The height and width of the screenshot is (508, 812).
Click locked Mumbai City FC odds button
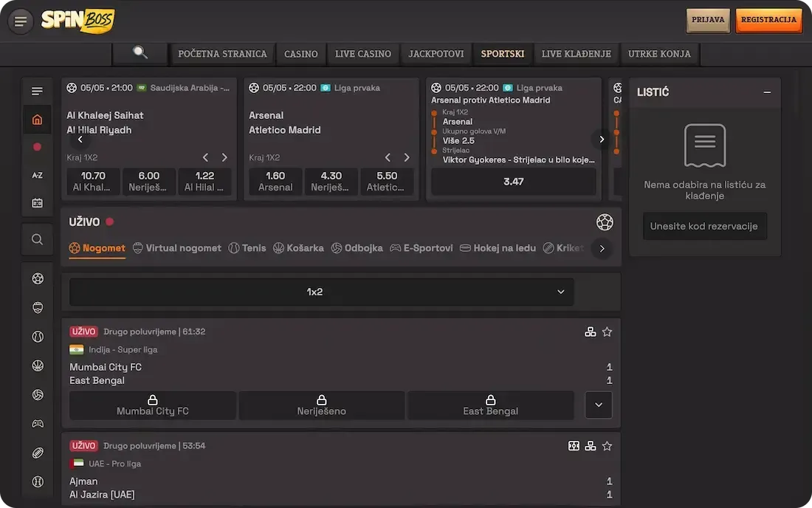point(153,405)
